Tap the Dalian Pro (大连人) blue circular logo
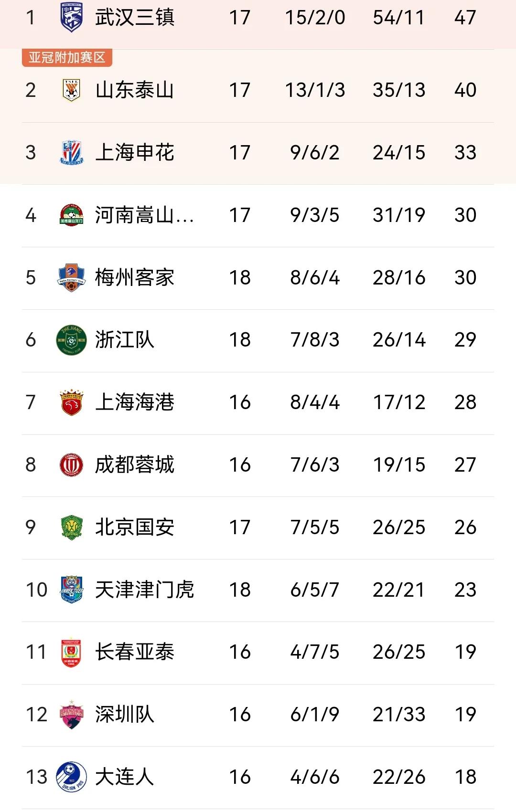This screenshot has height=812, width=516. click(x=71, y=777)
